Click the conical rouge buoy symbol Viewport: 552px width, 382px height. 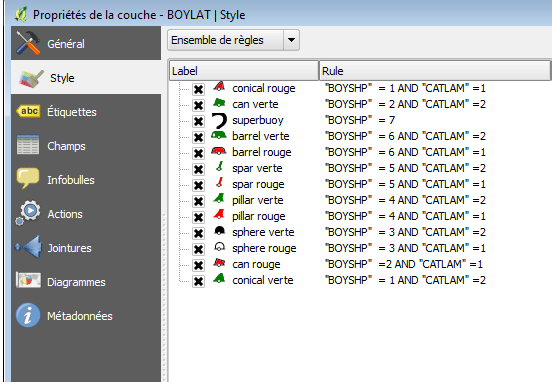[219, 87]
